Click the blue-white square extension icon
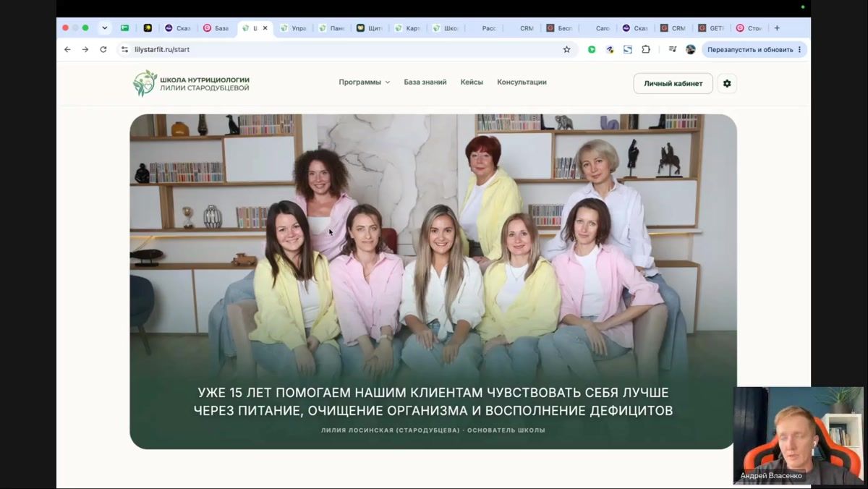Image resolution: width=868 pixels, height=489 pixels. tap(628, 49)
